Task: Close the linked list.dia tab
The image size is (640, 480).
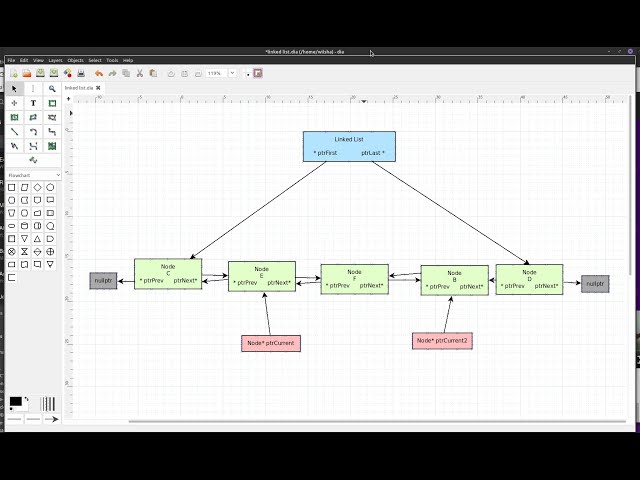Action: click(x=98, y=88)
